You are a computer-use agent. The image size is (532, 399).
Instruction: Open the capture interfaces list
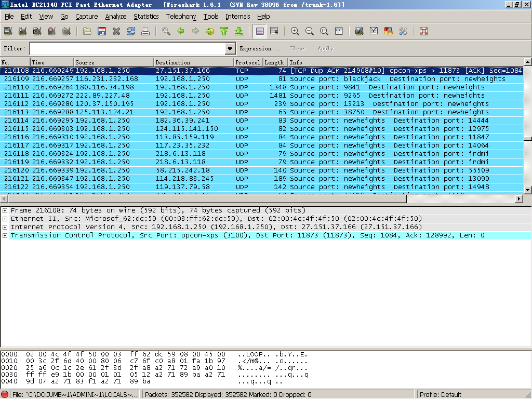coord(8,31)
